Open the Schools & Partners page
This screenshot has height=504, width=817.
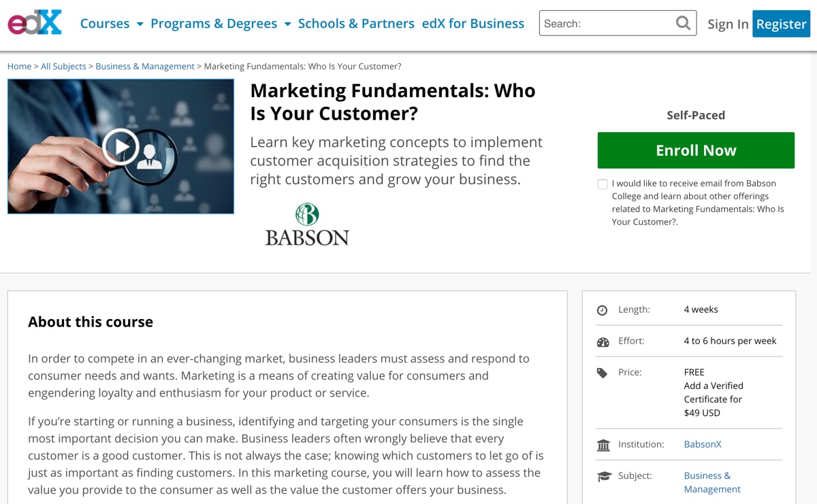[356, 23]
